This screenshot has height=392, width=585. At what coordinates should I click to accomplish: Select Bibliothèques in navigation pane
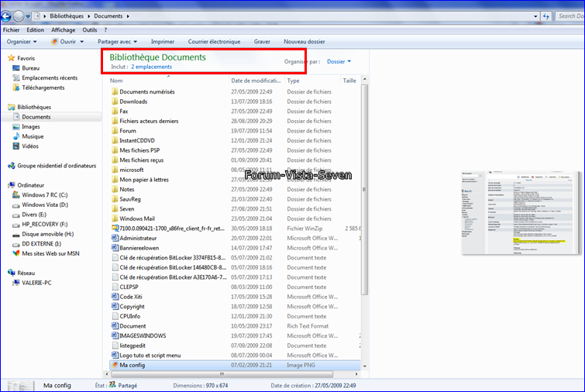click(x=34, y=107)
